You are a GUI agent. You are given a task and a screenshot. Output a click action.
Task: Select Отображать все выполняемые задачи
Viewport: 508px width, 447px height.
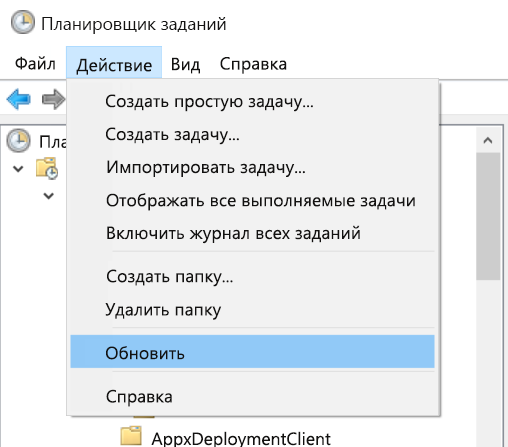[252, 200]
